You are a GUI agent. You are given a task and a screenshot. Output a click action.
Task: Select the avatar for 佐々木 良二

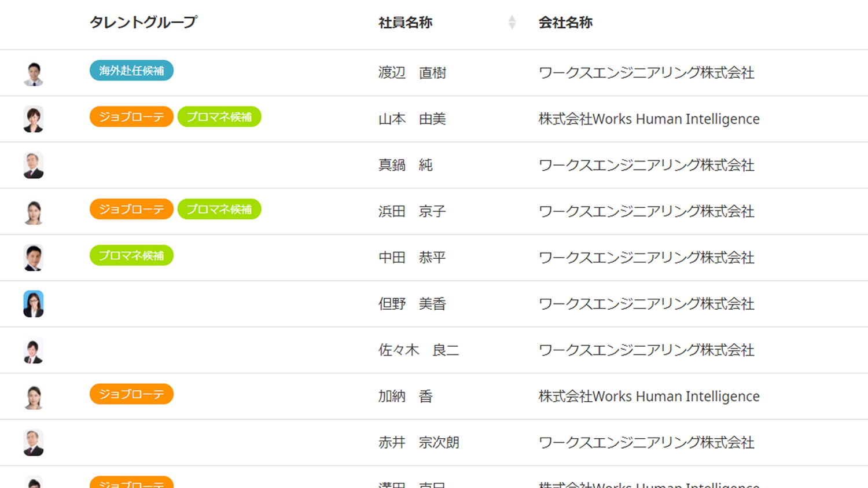[34, 351]
